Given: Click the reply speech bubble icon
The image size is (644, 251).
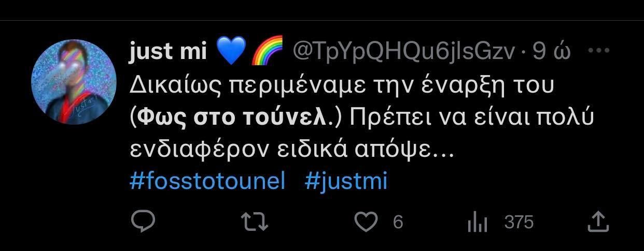Looking at the screenshot, I should pos(140,222).
